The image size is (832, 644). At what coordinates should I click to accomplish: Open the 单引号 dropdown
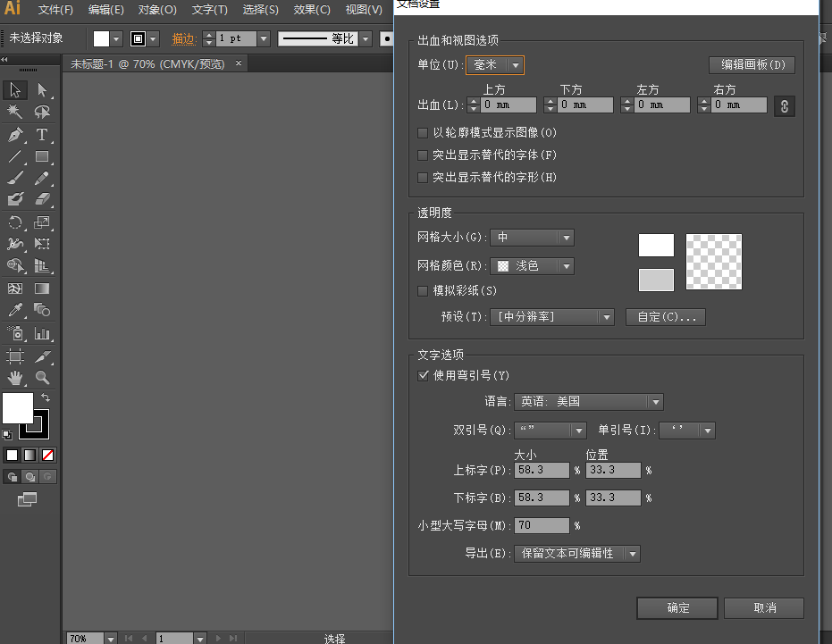[x=687, y=431]
